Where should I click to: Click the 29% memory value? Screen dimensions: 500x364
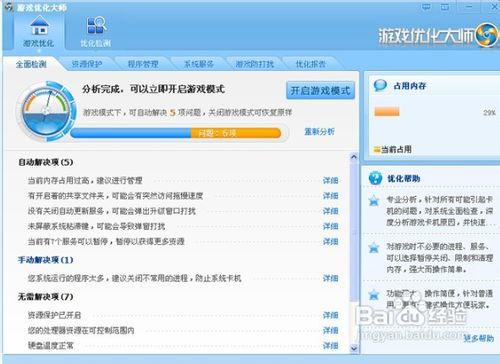(x=489, y=113)
